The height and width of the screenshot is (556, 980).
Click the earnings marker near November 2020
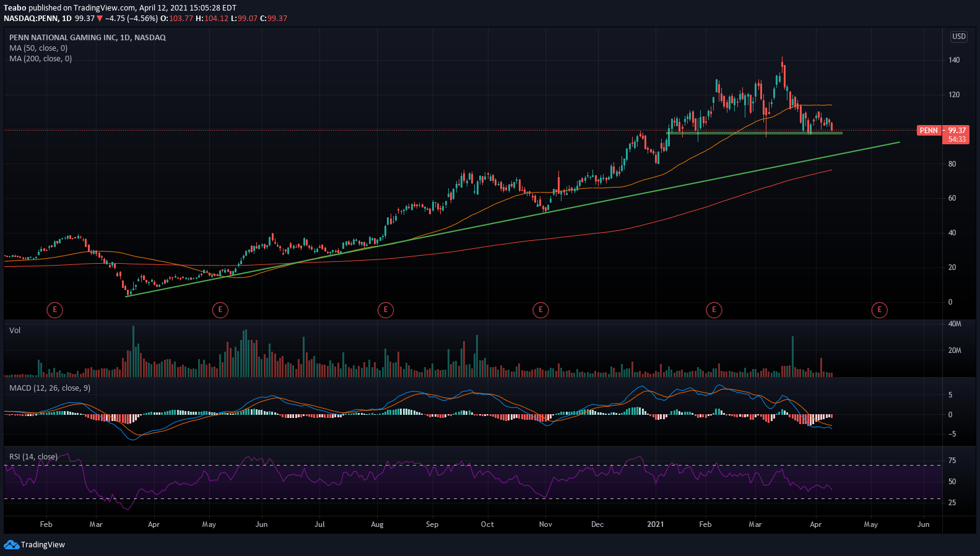540,310
